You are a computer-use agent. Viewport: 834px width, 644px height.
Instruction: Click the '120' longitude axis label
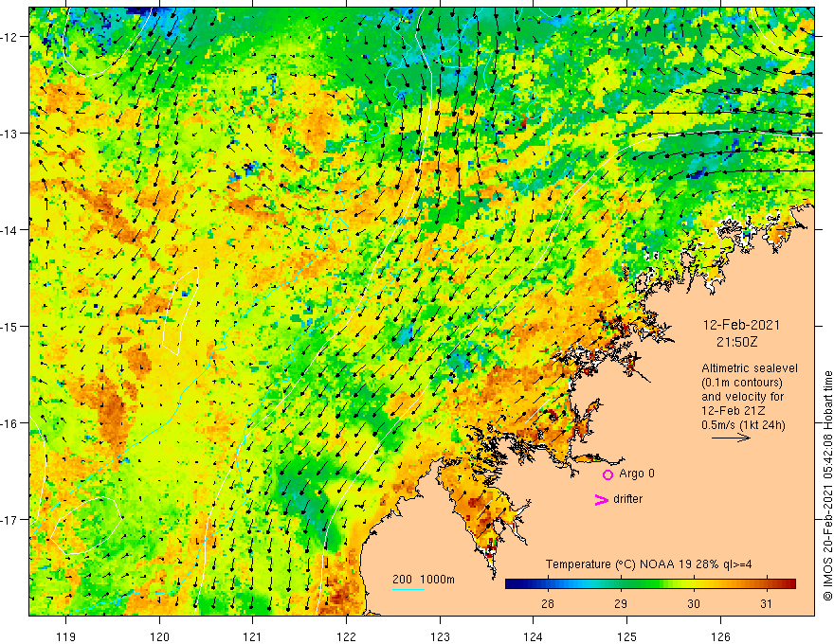pyautogui.click(x=159, y=636)
